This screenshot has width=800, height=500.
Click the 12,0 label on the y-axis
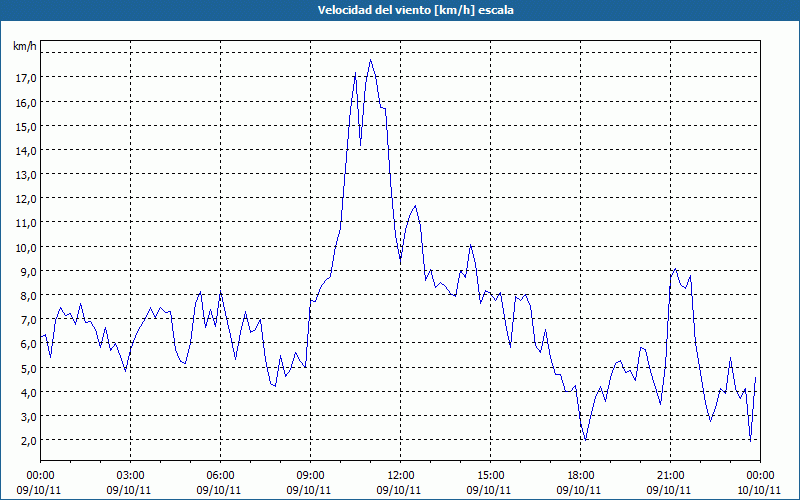[x=26, y=199]
